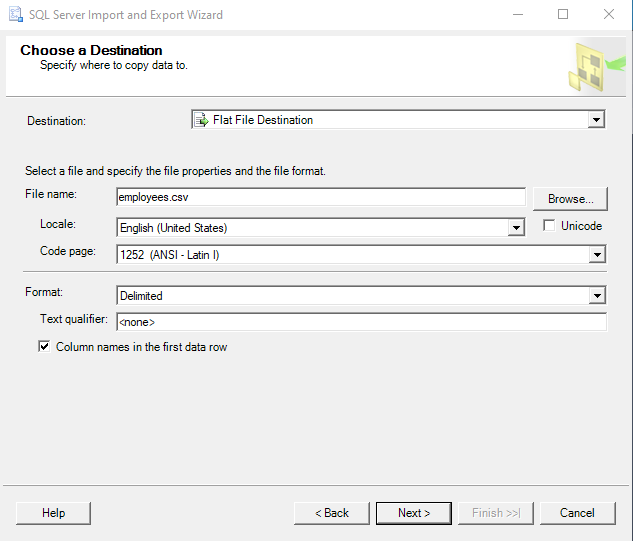Click the 'Code page:' label
The image size is (633, 541).
(x=68, y=251)
